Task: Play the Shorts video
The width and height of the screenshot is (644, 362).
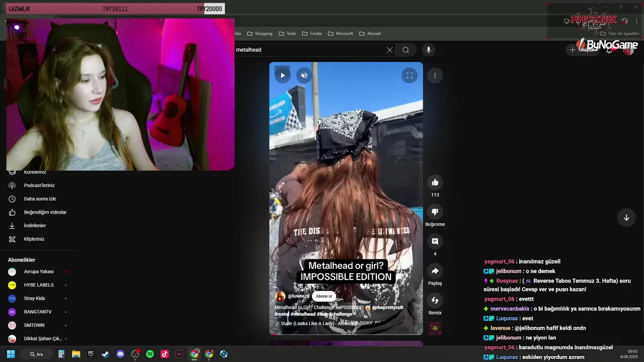Action: (282, 75)
